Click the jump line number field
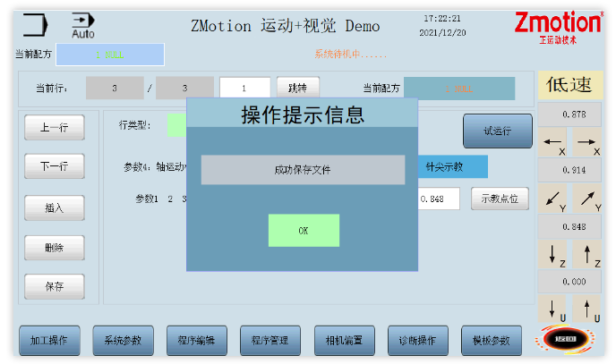The image size is (616, 364). (x=244, y=88)
